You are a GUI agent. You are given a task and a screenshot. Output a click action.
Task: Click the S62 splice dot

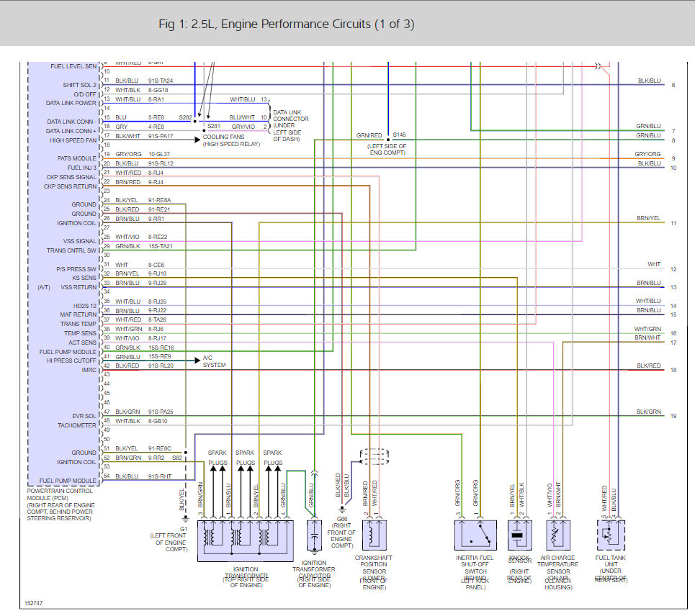pos(185,453)
